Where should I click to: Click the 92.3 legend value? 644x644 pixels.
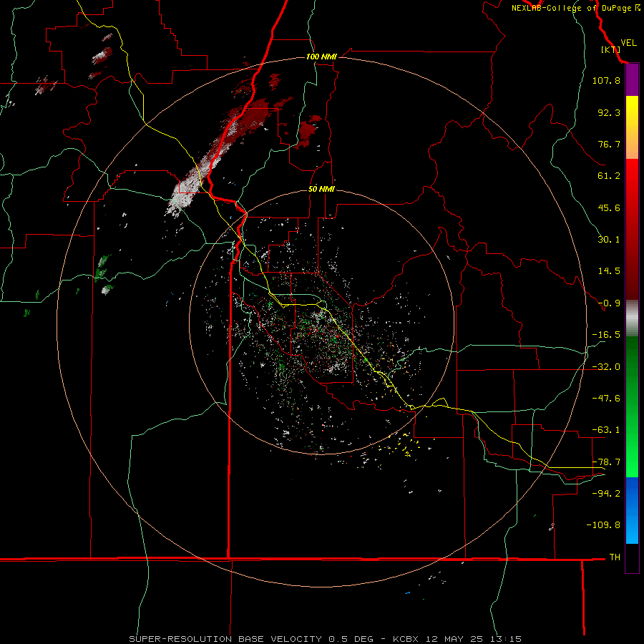pos(609,112)
